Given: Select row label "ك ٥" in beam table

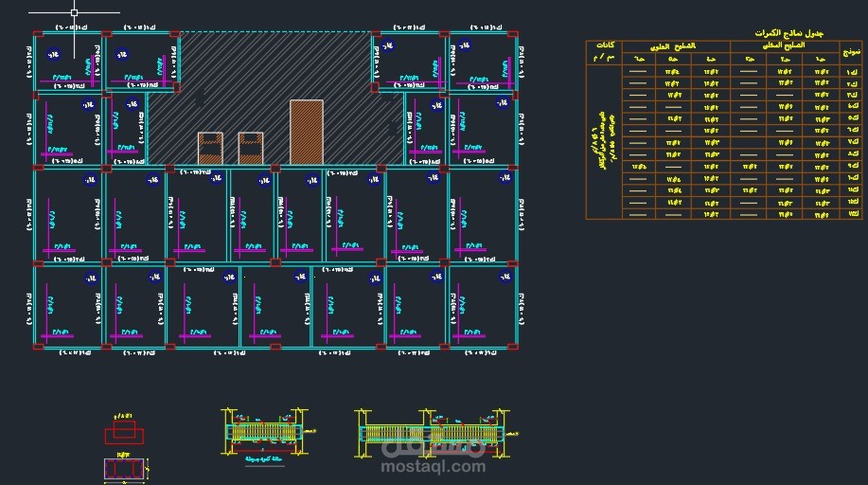Looking at the screenshot, I should pyautogui.click(x=853, y=118).
